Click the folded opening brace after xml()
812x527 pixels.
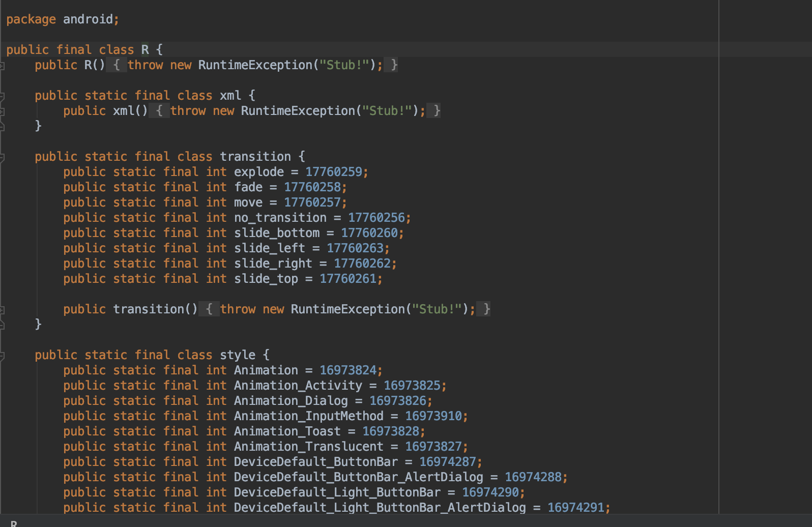coord(159,111)
